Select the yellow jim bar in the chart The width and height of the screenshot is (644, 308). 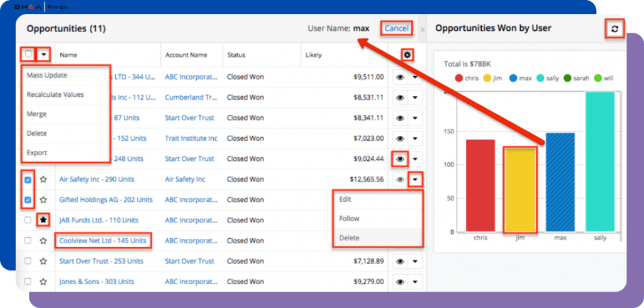[x=520, y=190]
